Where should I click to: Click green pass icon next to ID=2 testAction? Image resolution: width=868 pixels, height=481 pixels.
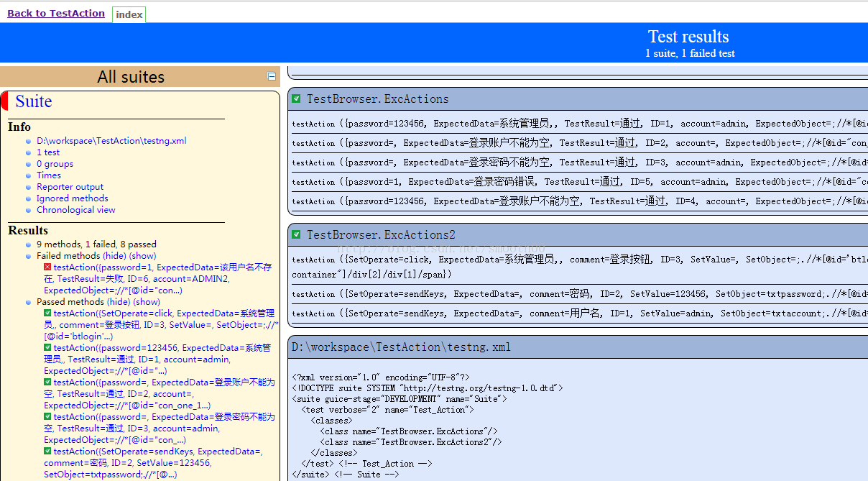pos(47,382)
